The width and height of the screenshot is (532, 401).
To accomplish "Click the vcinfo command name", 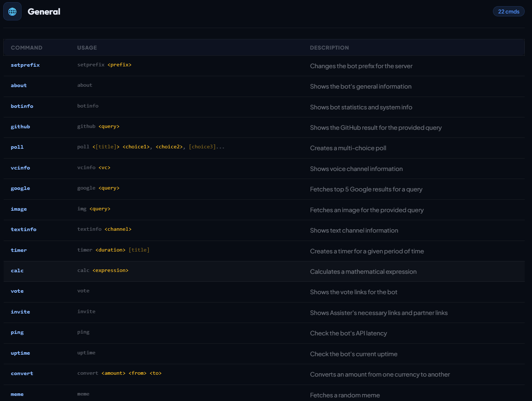I will point(20,168).
